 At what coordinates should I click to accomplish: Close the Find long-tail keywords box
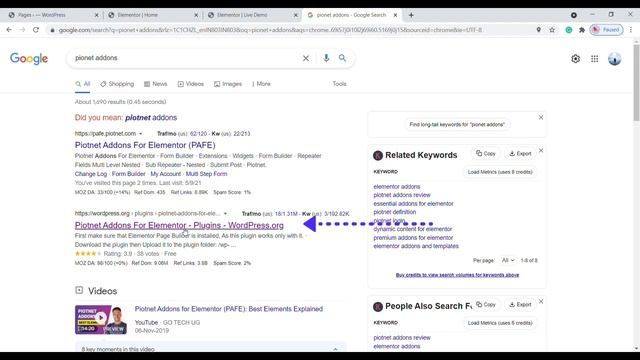541,118
